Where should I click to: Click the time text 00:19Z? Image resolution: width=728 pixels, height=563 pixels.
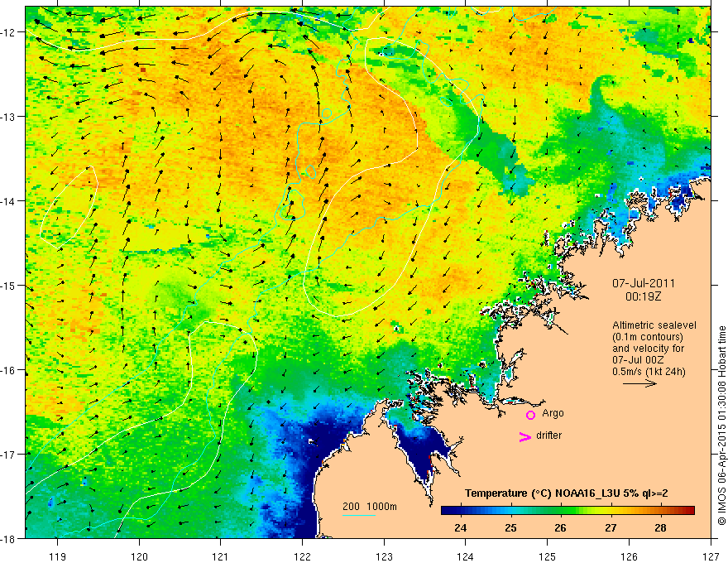643,296
